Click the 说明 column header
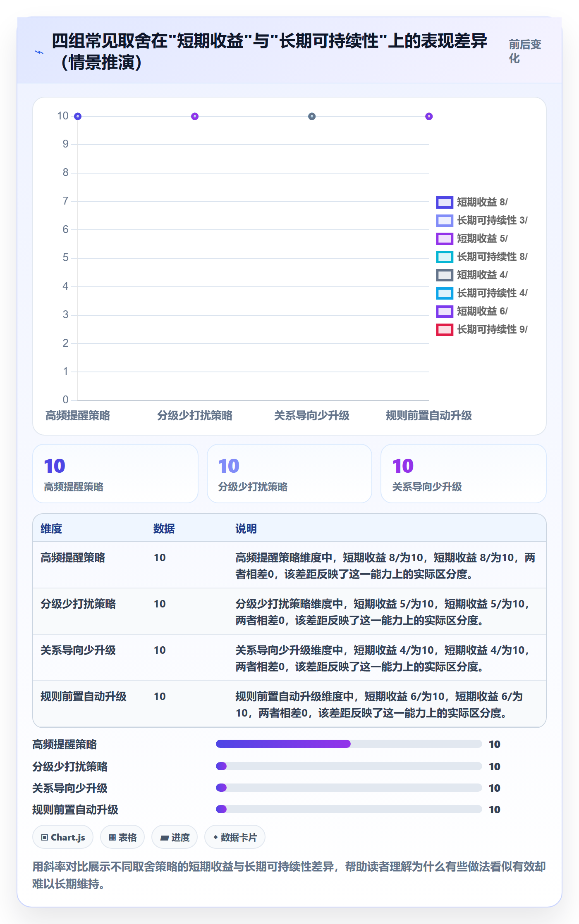The width and height of the screenshot is (579, 924). click(246, 529)
